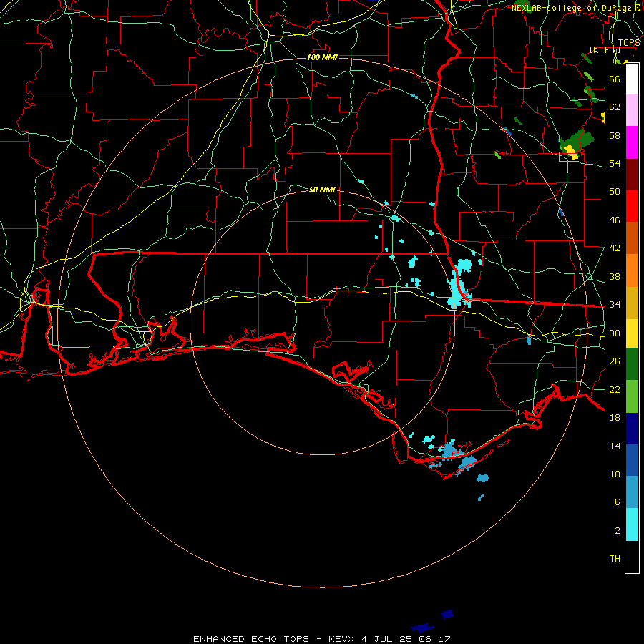This screenshot has height=644, width=644.
Task: Select the magenta legend swatch
Action: 632,142
